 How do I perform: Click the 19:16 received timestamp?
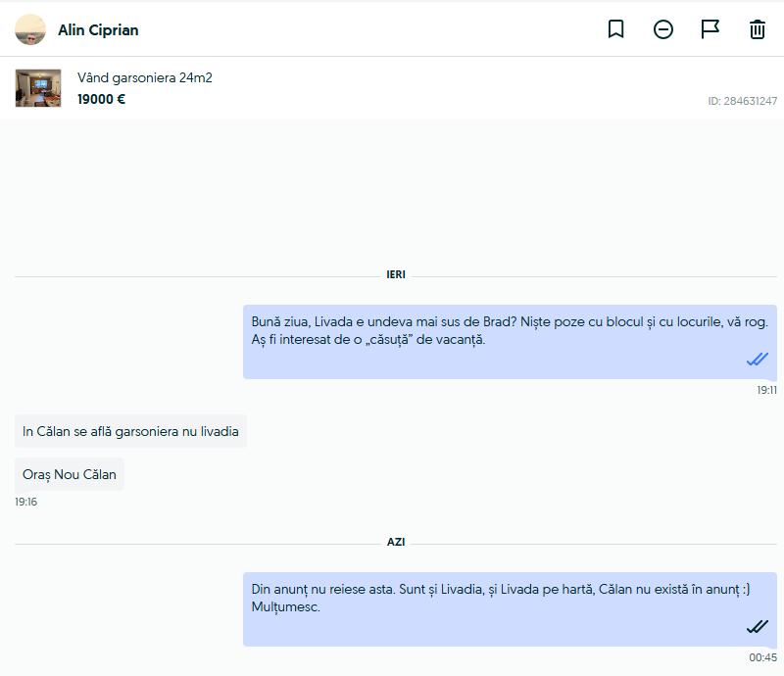point(26,502)
